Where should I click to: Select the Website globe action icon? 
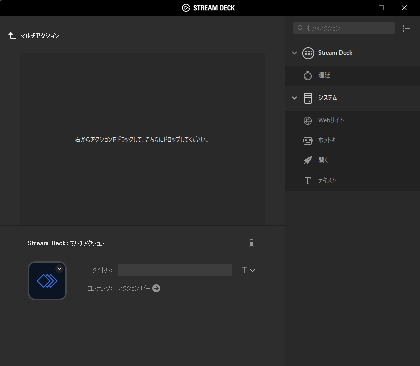click(x=308, y=120)
